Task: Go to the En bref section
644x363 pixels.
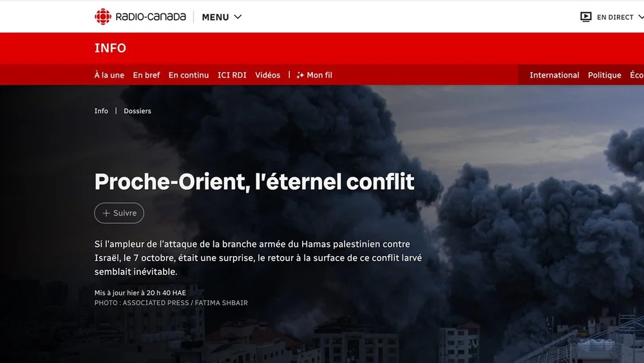Action: [x=146, y=75]
